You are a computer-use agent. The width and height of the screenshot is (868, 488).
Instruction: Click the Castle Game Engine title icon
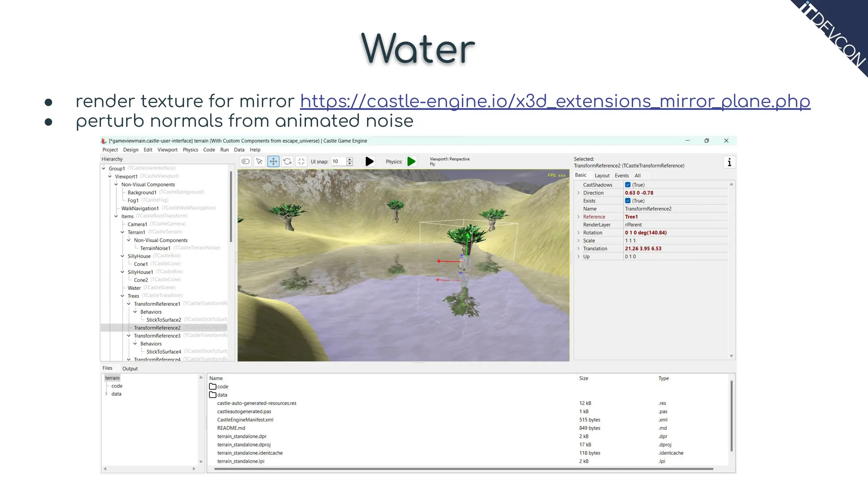(104, 141)
